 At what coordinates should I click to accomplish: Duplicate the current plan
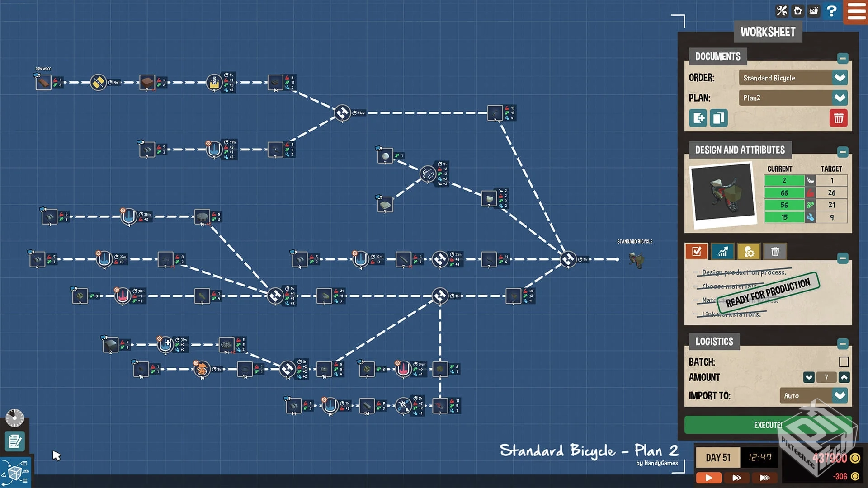[x=718, y=118]
